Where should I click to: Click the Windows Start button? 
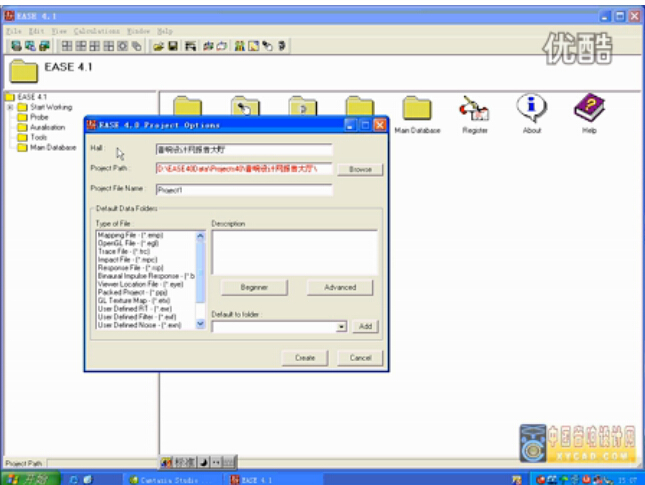(30, 479)
